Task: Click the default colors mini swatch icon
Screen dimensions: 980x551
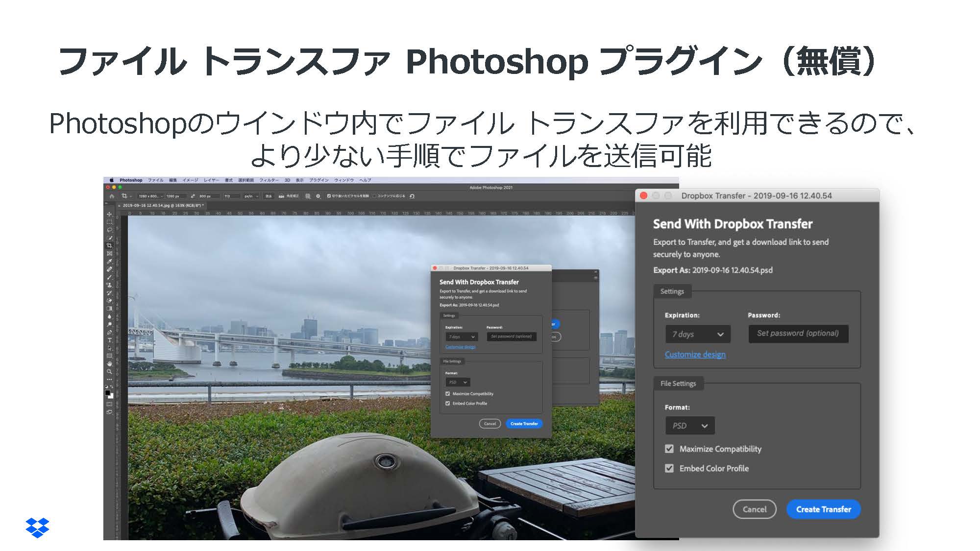Action: point(106,387)
